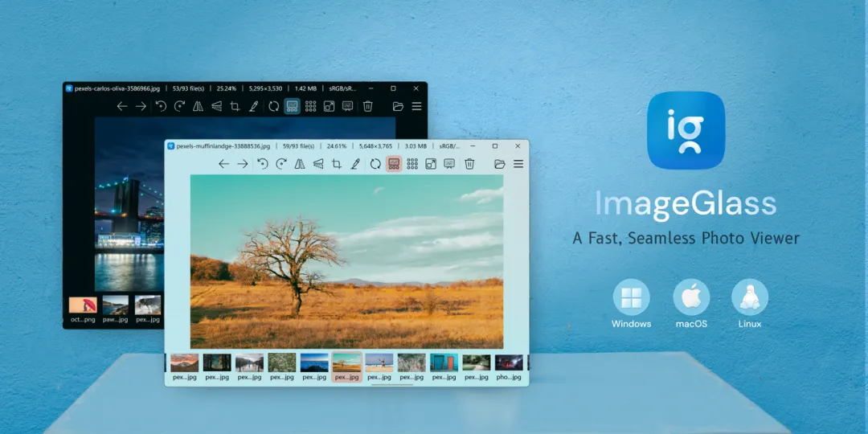868x434 pixels.
Task: Reload the image in the light window
Action: click(x=375, y=164)
